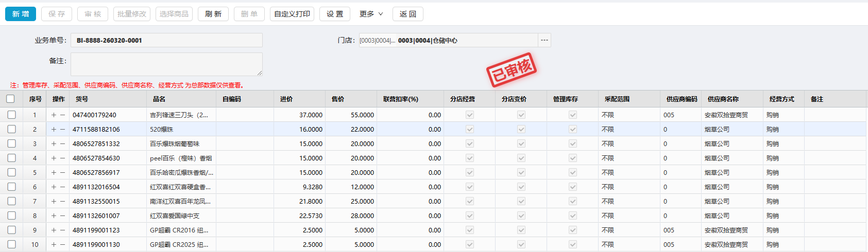Click the 品名 column header
Screen dimensions: 868x252
tap(159, 99)
